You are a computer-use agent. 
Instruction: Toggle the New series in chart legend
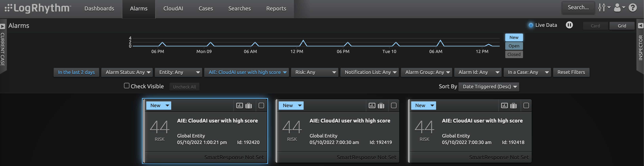(x=514, y=38)
